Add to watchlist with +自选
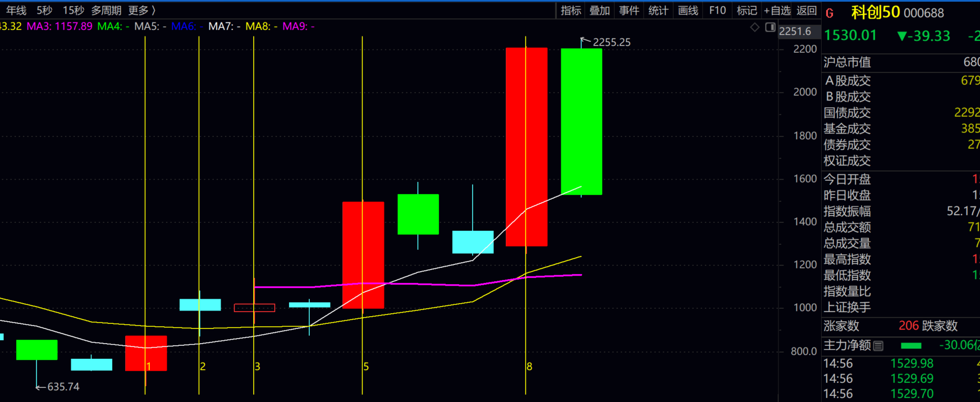The width and height of the screenshot is (980, 402). click(x=777, y=10)
